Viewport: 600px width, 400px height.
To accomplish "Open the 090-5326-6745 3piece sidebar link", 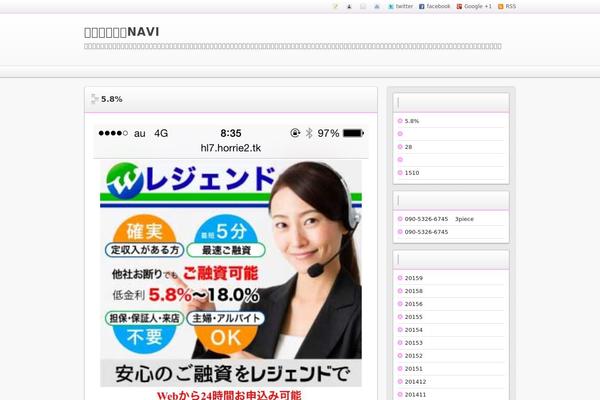I will 439,219.
